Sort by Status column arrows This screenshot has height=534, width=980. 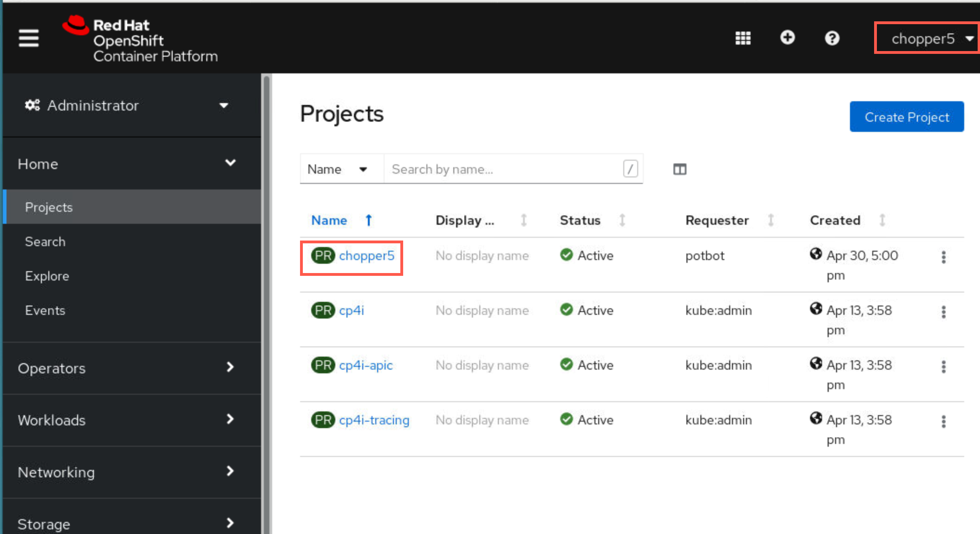(622, 220)
